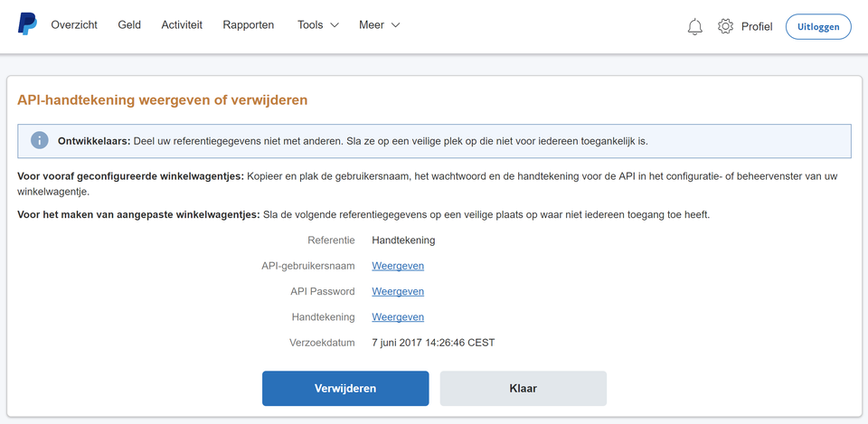This screenshot has height=424, width=868.
Task: Open settings via the gear icon
Action: pos(725,26)
